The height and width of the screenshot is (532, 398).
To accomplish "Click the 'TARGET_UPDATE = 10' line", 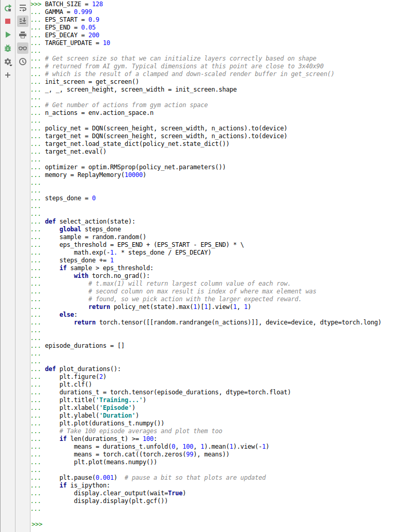I will [x=78, y=43].
